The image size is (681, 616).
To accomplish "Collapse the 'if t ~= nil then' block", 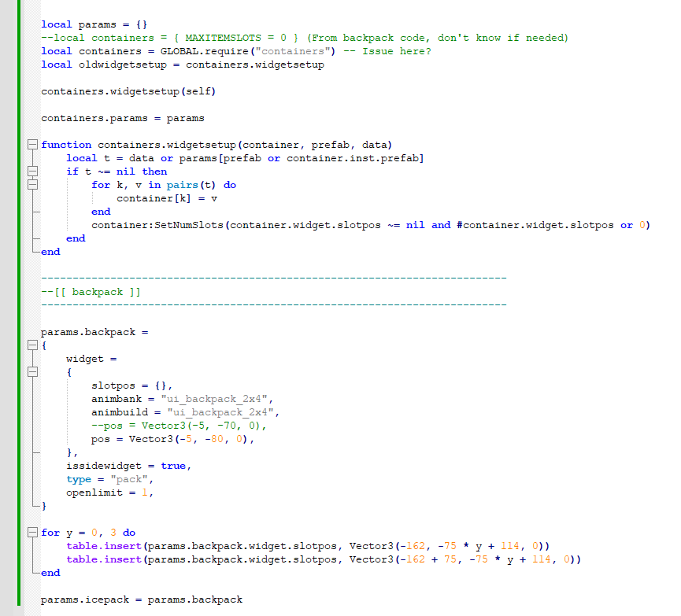I will tap(31, 171).
